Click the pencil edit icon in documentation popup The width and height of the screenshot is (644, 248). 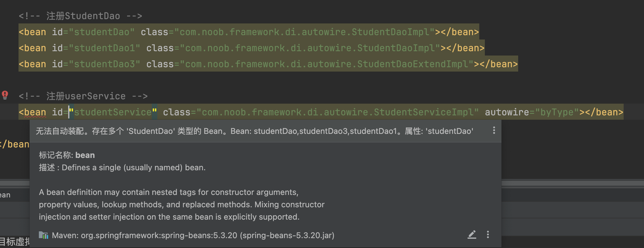point(472,235)
